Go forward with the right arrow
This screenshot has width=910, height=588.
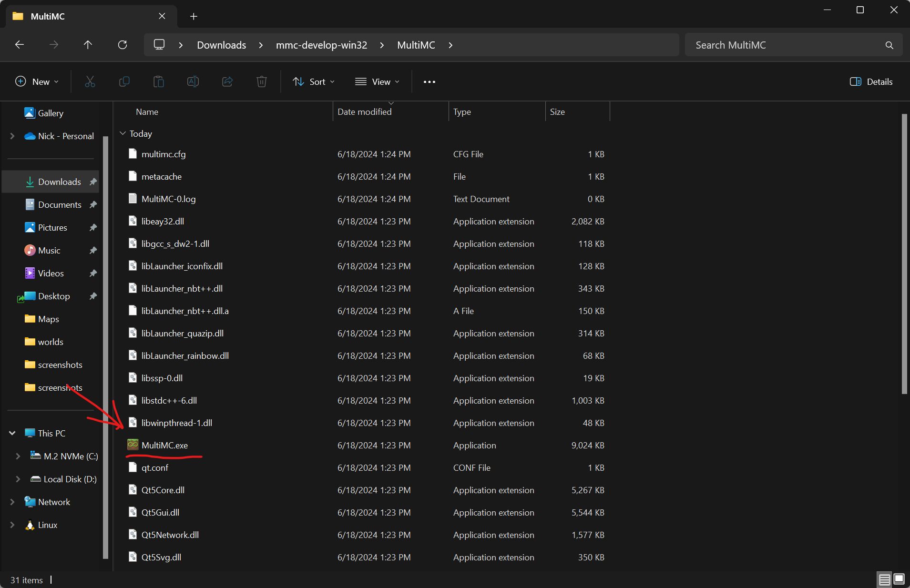pos(54,45)
